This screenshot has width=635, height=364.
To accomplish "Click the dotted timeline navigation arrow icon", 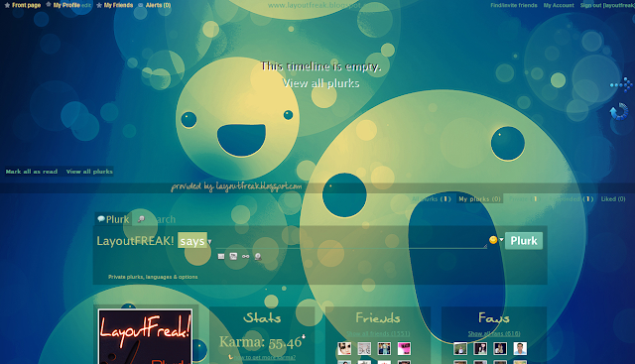I will pos(621,84).
